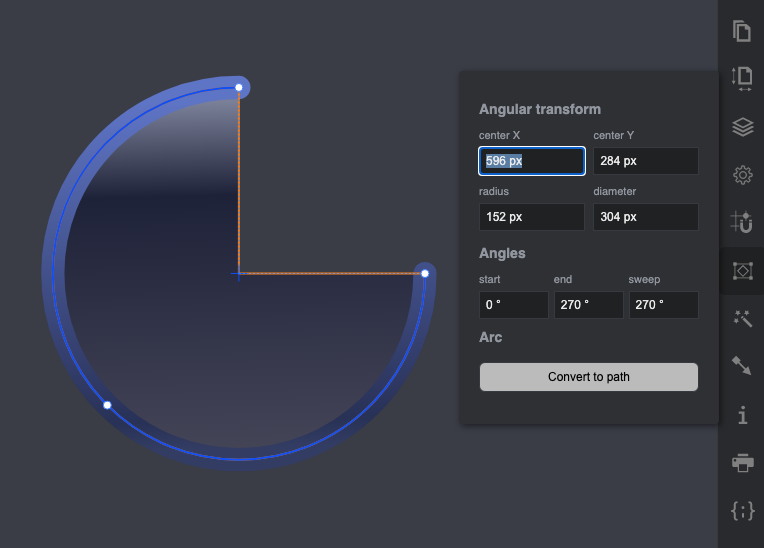Open the page dimensions icon
764x548 pixels.
tap(742, 79)
